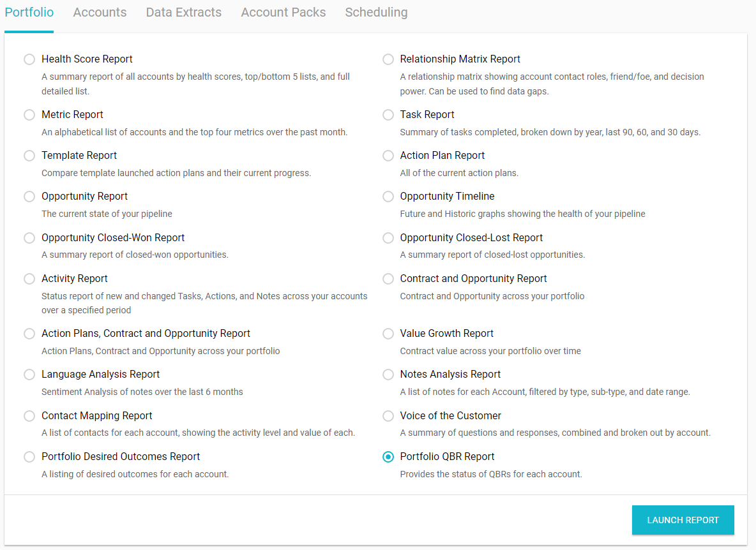Image resolution: width=756 pixels, height=550 pixels.
Task: Pick the Opportunity Report radio option
Action: click(29, 197)
